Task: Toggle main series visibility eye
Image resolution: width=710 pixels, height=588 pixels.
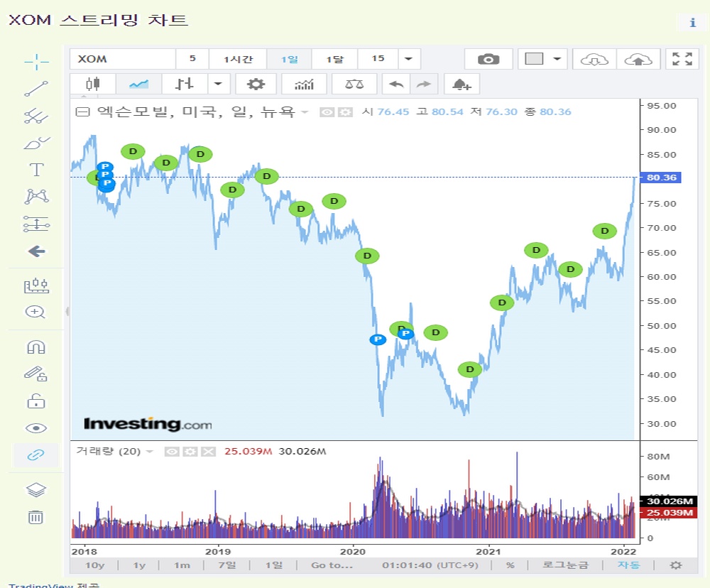Action: [x=327, y=112]
